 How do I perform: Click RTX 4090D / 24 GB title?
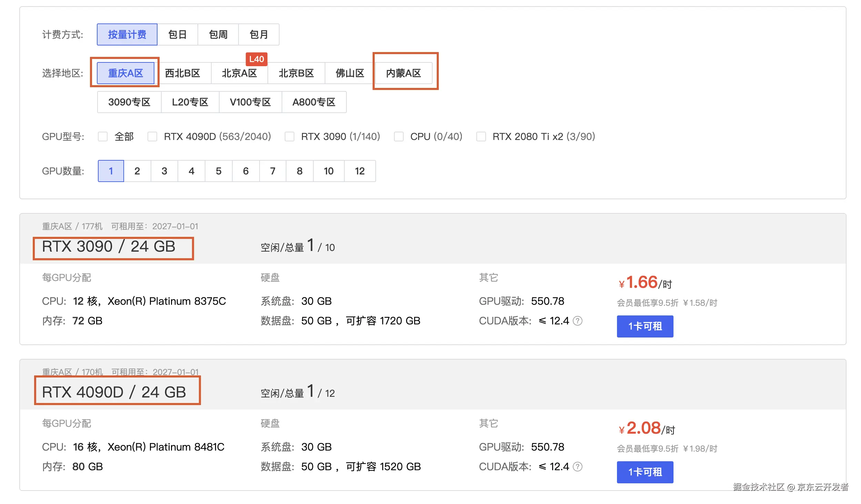114,392
